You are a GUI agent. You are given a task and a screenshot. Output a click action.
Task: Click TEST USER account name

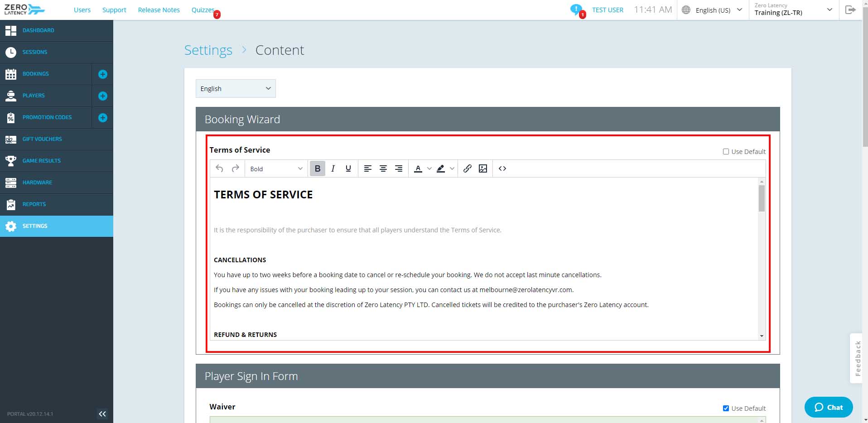(x=608, y=10)
